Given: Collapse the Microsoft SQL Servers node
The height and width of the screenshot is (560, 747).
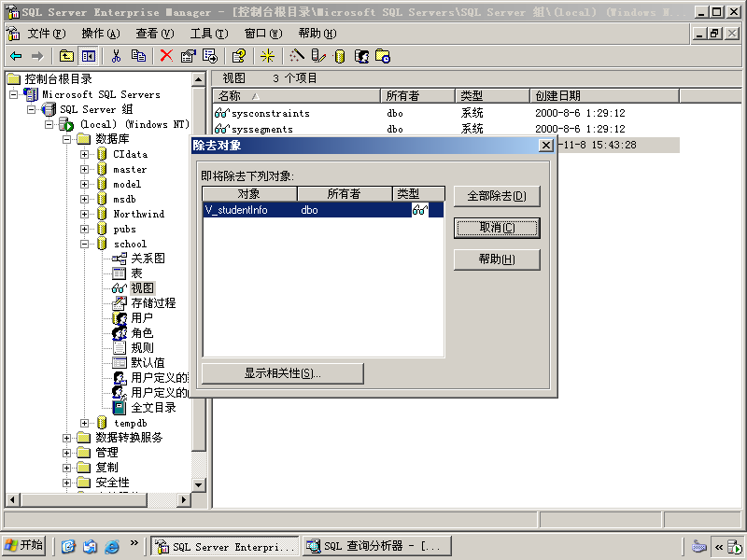Looking at the screenshot, I should [14, 95].
